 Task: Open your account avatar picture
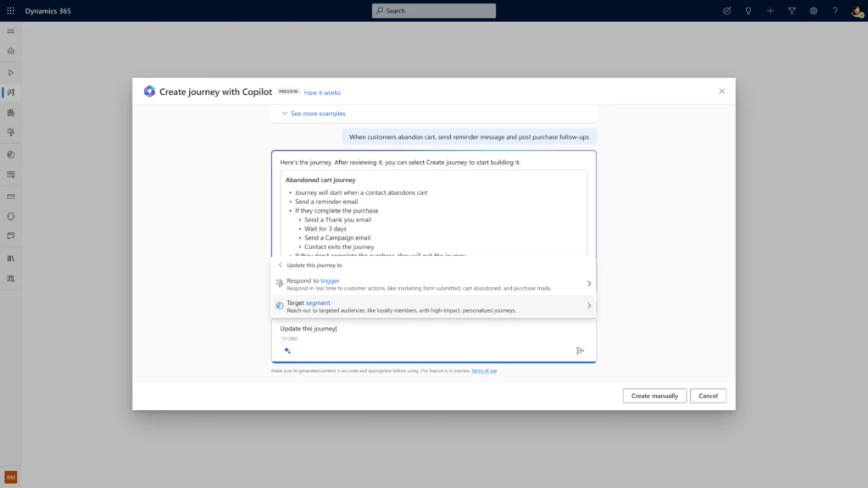coord(856,10)
